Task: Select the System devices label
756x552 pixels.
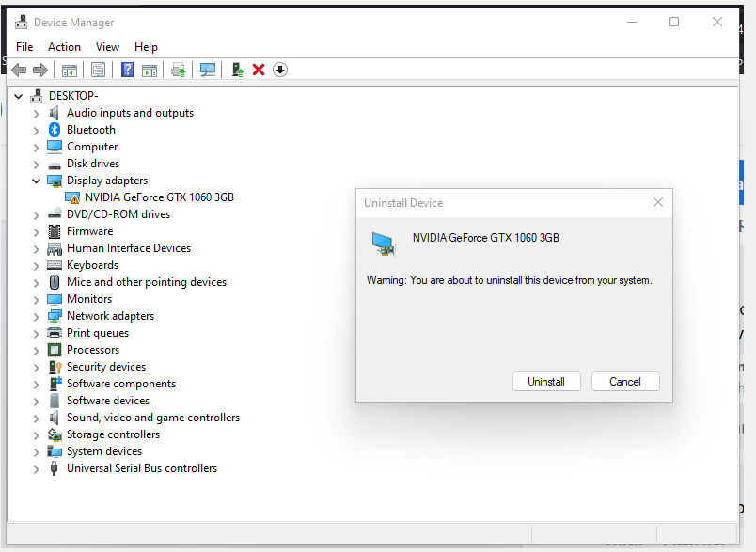Action: coord(104,451)
